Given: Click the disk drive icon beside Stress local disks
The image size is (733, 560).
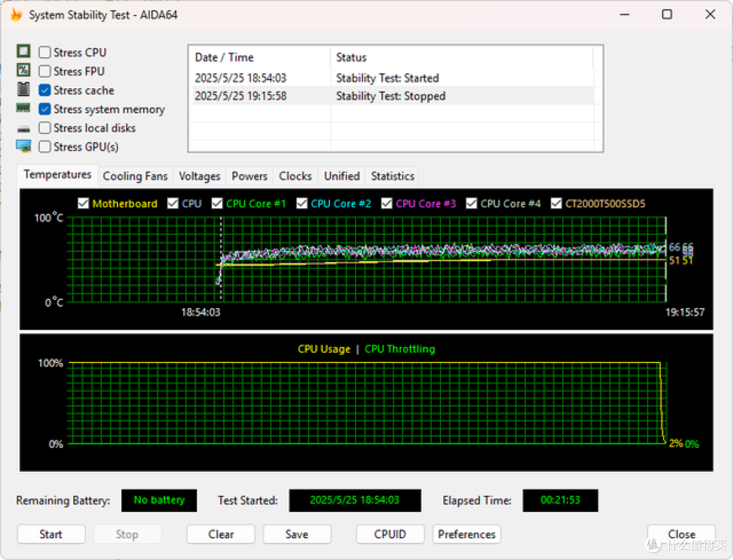Looking at the screenshot, I should click(23, 128).
